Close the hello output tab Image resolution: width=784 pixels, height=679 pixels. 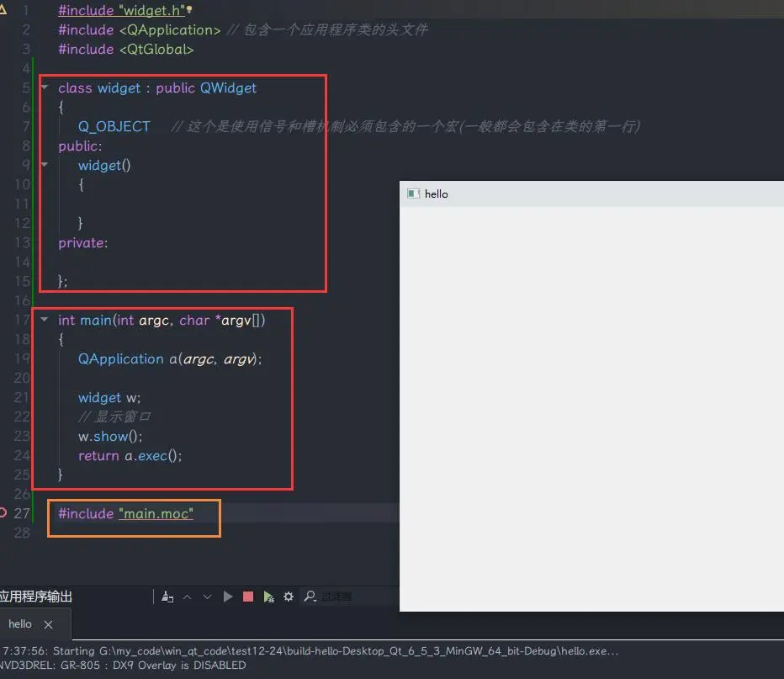coord(48,624)
